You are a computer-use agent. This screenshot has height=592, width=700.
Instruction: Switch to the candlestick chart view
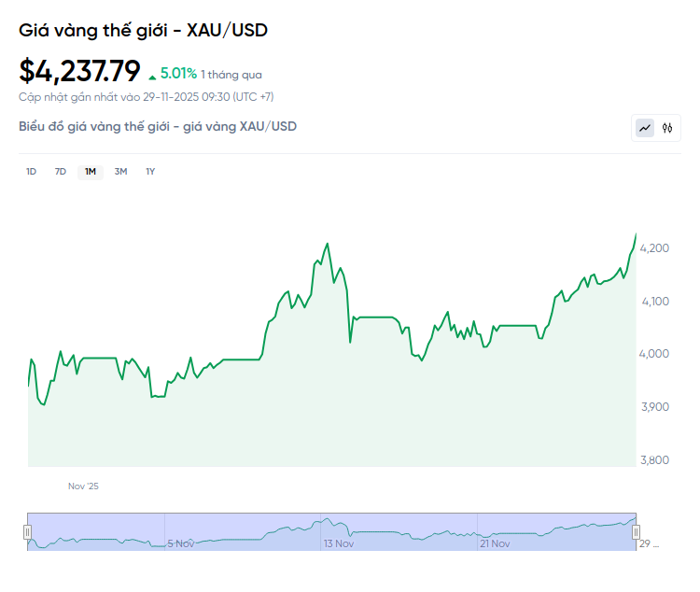tap(667, 128)
